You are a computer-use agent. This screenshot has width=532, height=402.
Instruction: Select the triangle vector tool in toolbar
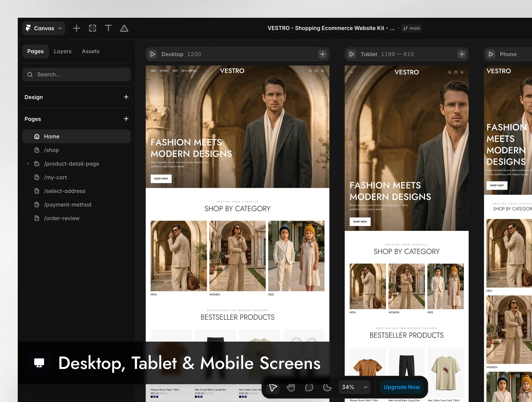tap(124, 28)
